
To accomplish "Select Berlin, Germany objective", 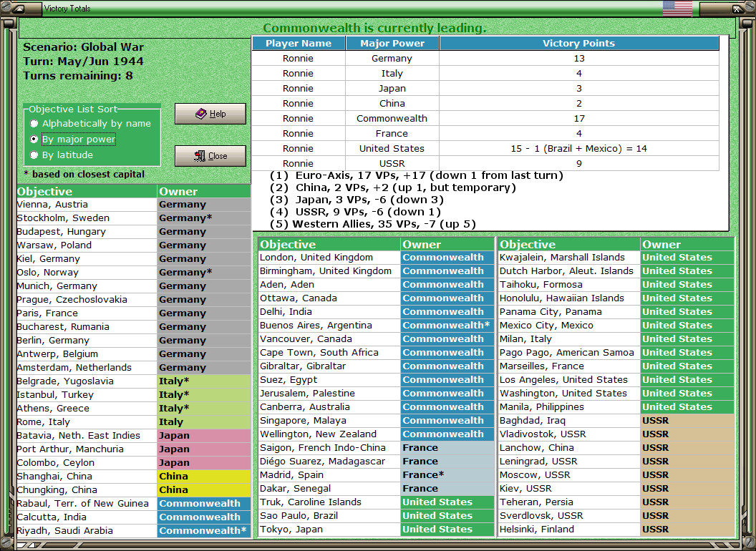I will [x=87, y=341].
